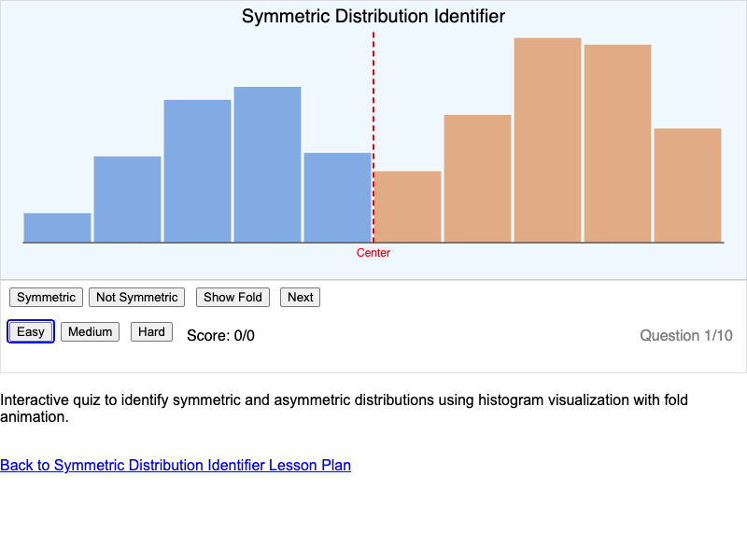Click the Symmetric answer button
Image resolution: width=747 pixels, height=560 pixels.
(45, 297)
